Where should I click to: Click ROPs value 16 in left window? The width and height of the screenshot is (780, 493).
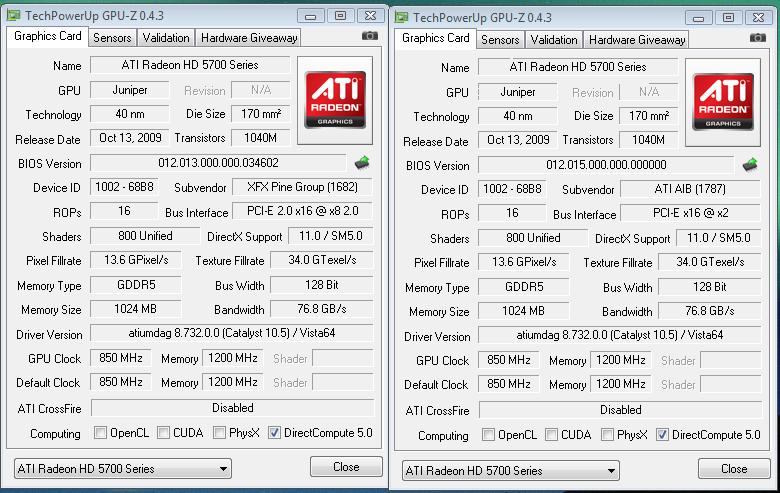click(124, 211)
